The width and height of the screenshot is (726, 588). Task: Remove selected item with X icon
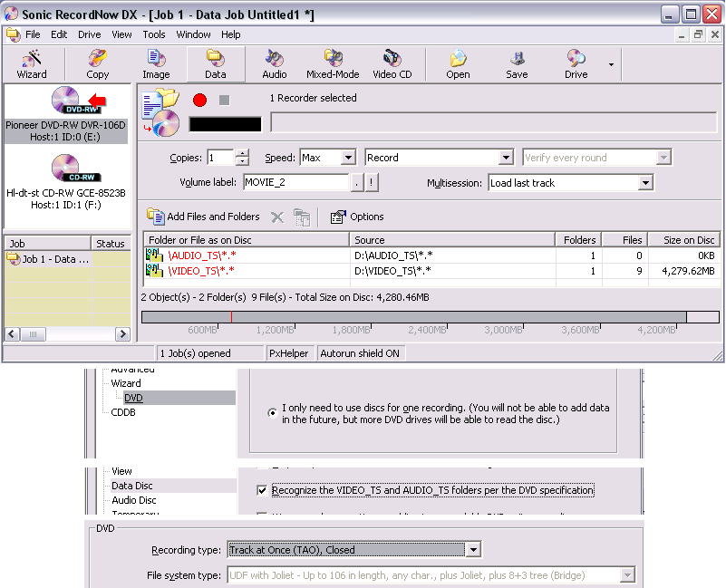tap(277, 217)
